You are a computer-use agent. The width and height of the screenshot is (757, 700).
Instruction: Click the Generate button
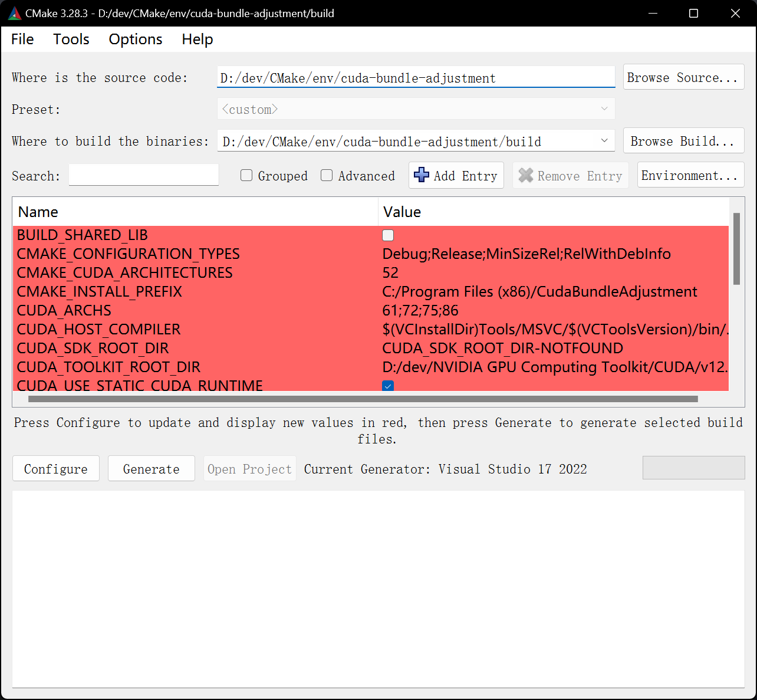(x=152, y=469)
